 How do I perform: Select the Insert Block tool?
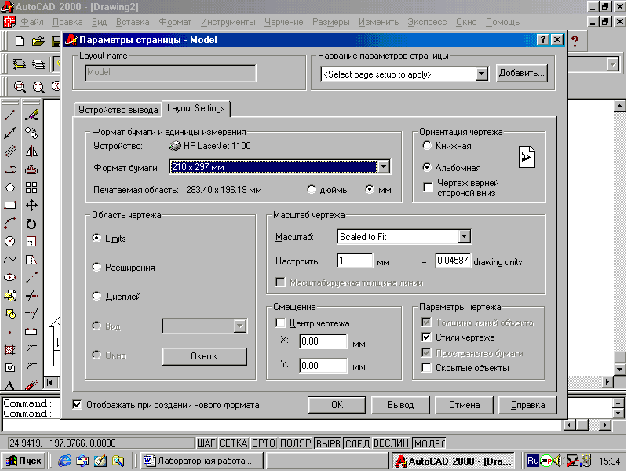coord(10,296)
